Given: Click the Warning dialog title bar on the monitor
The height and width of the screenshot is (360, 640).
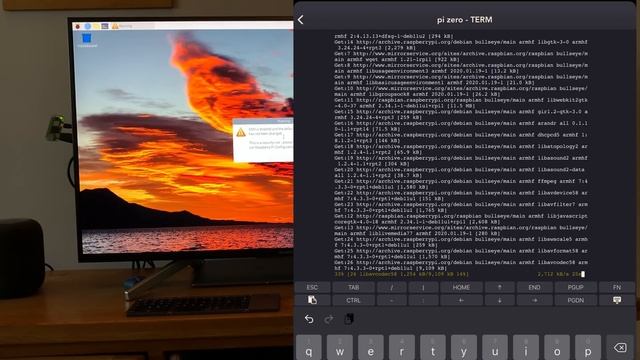Looking at the screenshot, I should tap(263, 121).
